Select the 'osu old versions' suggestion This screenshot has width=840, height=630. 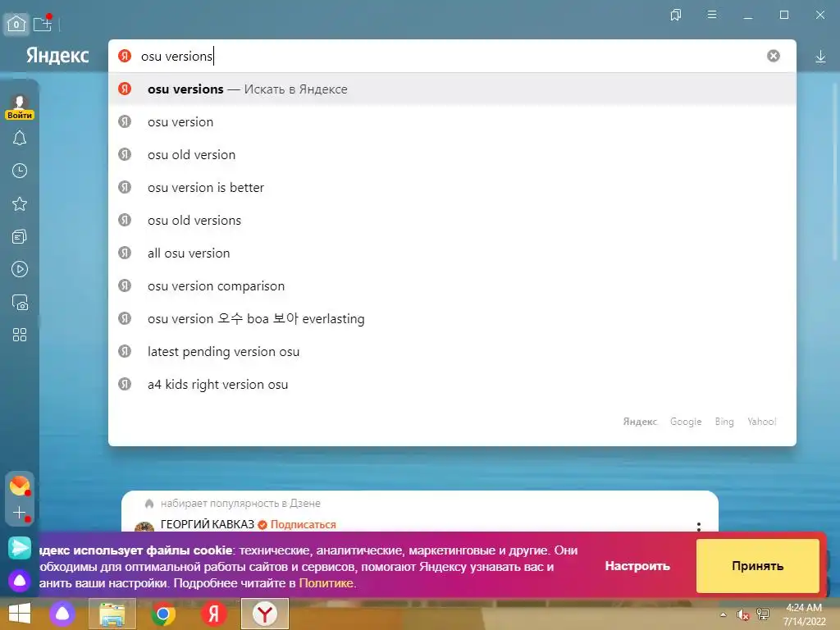452,220
